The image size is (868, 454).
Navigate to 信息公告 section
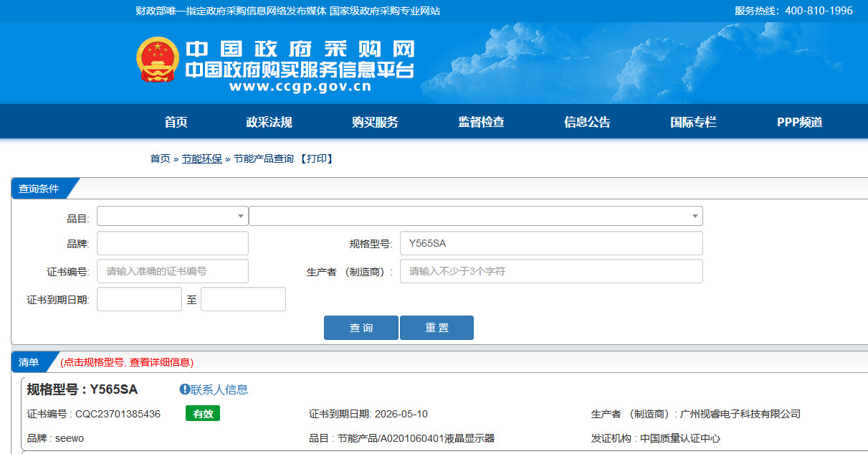(587, 122)
